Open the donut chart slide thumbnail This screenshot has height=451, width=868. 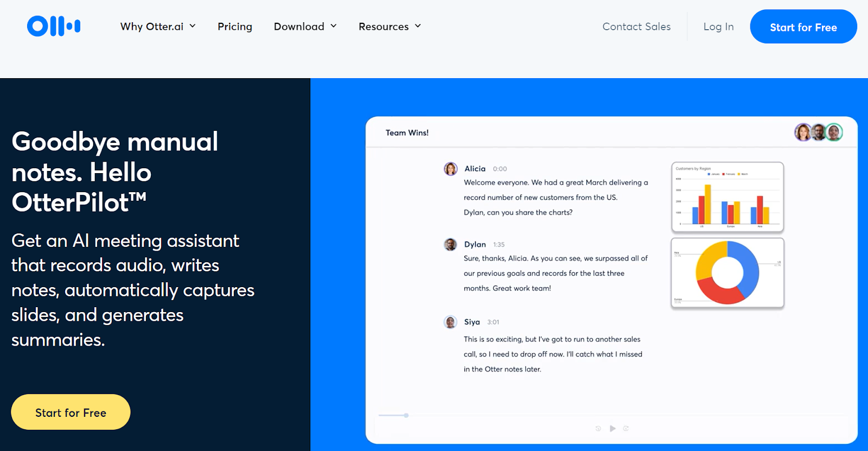point(727,273)
